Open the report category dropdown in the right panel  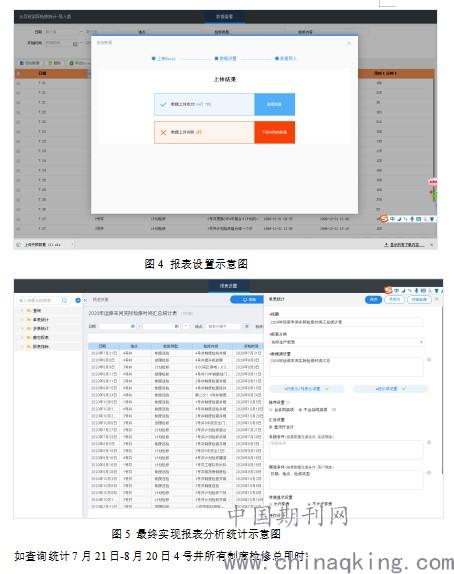coord(346,342)
